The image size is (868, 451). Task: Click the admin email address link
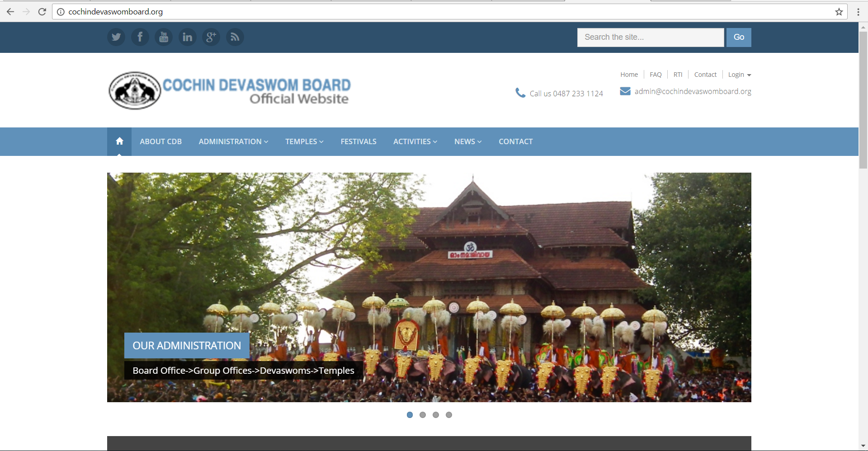point(693,91)
